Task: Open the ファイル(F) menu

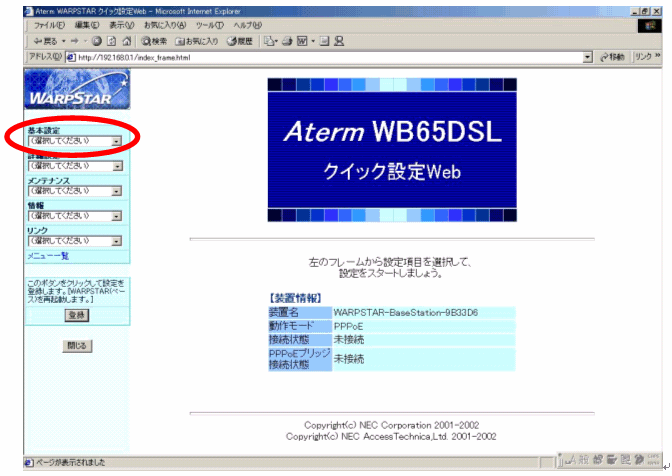Action: pos(50,24)
